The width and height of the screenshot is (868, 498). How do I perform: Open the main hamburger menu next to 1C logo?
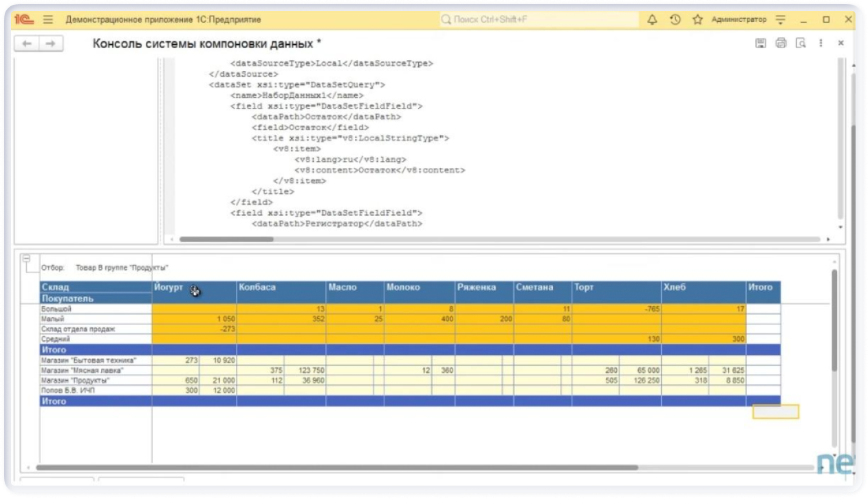click(48, 20)
